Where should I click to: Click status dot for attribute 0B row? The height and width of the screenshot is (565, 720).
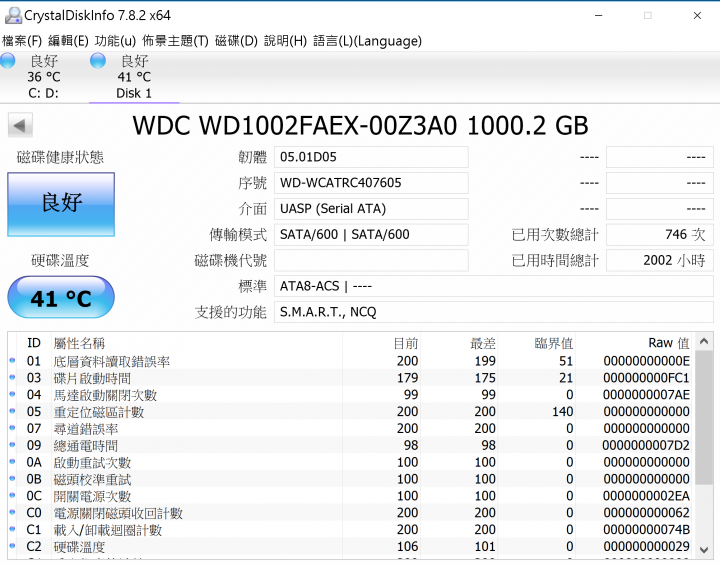click(12, 479)
